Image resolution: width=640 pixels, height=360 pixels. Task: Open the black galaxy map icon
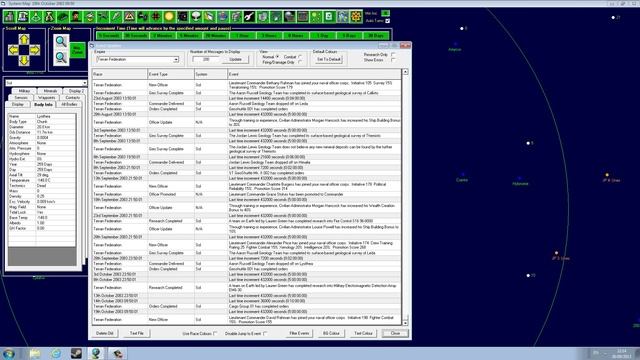click(182, 17)
